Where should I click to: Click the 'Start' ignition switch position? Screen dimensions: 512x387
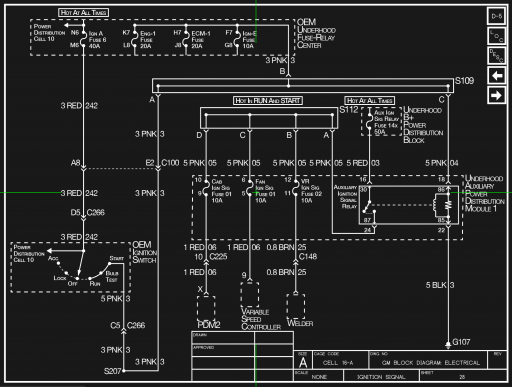point(117,258)
